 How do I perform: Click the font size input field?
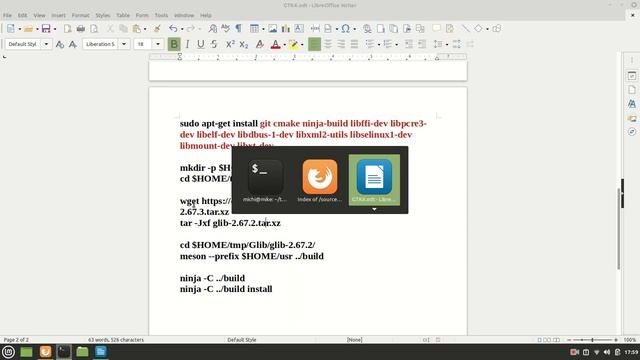pos(143,44)
